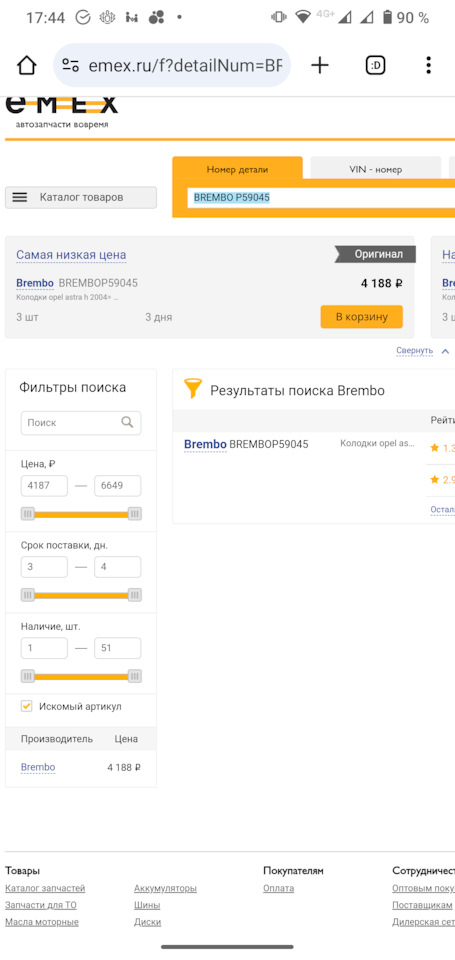Viewport: 455px width, 960px height.
Task: Click the part number search field
Action: (x=321, y=198)
